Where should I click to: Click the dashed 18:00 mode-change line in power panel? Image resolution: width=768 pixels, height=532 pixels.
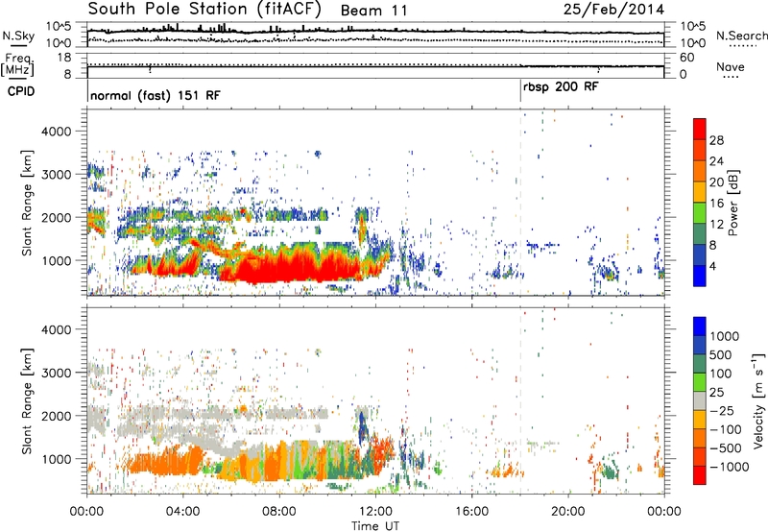pos(520,203)
